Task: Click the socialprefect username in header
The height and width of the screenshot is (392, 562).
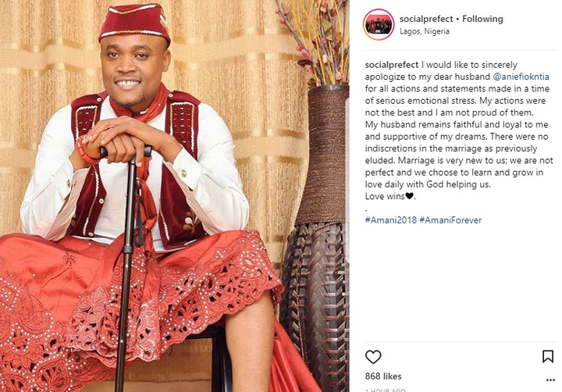Action: [x=426, y=19]
